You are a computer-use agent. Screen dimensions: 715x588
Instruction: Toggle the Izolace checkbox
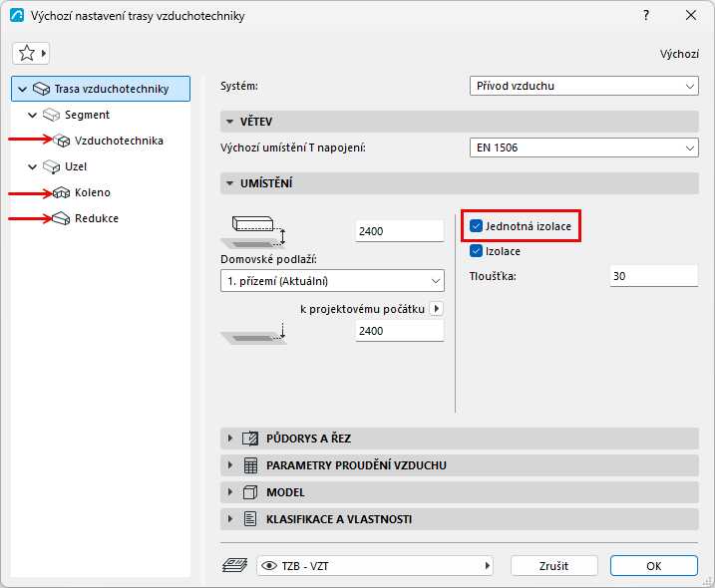(476, 251)
